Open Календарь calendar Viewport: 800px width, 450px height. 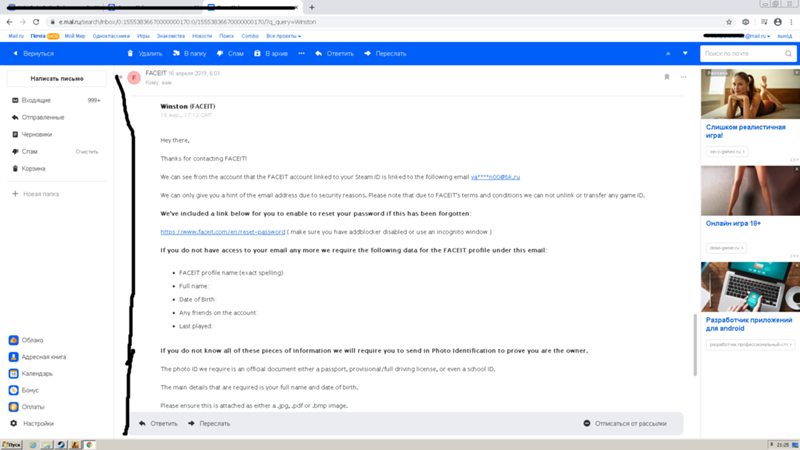[31, 373]
